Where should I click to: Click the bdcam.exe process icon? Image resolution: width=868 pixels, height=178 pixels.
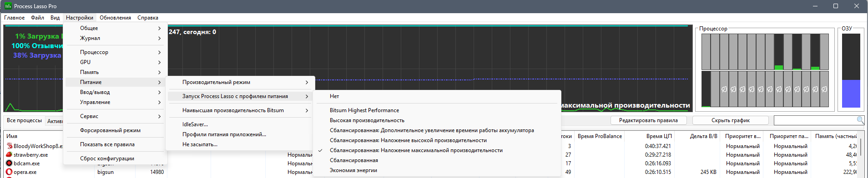click(9, 163)
